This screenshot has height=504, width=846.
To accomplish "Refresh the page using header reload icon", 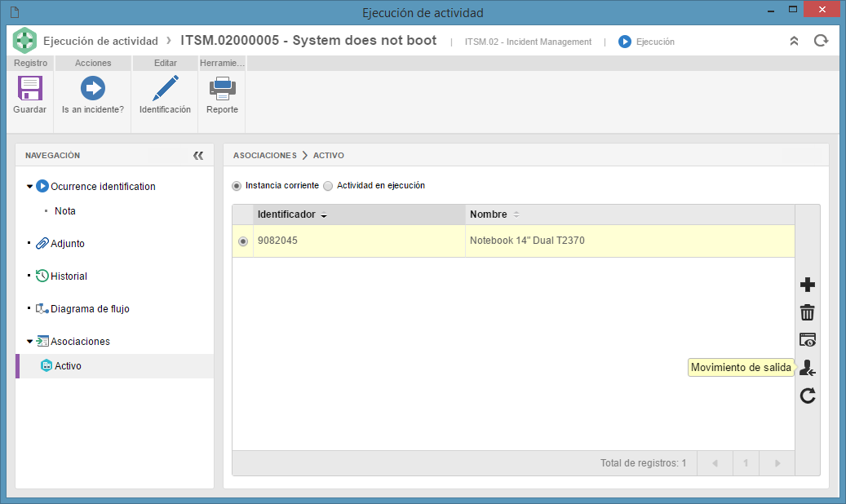I will click(821, 41).
